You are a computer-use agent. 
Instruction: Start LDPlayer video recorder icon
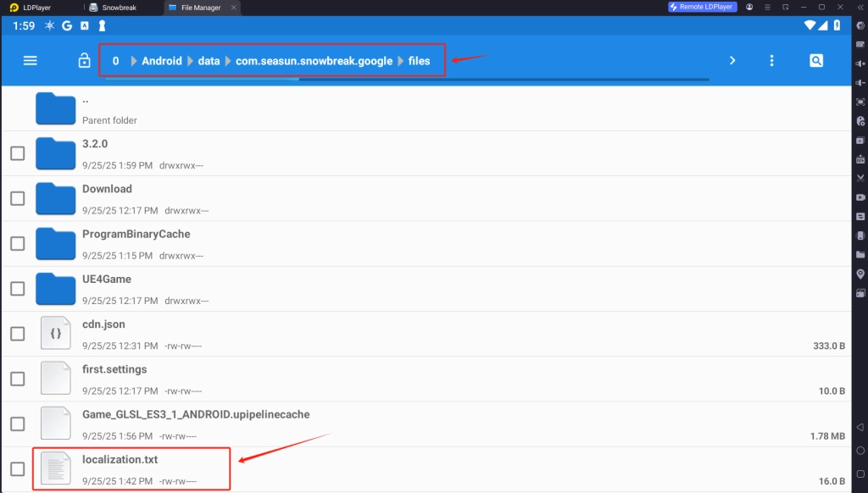860,197
